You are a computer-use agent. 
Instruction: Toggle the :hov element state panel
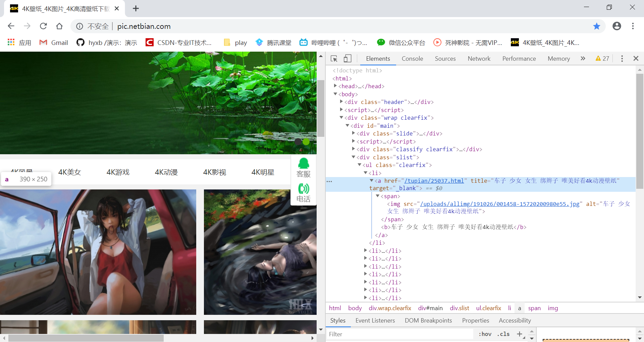[485, 334]
